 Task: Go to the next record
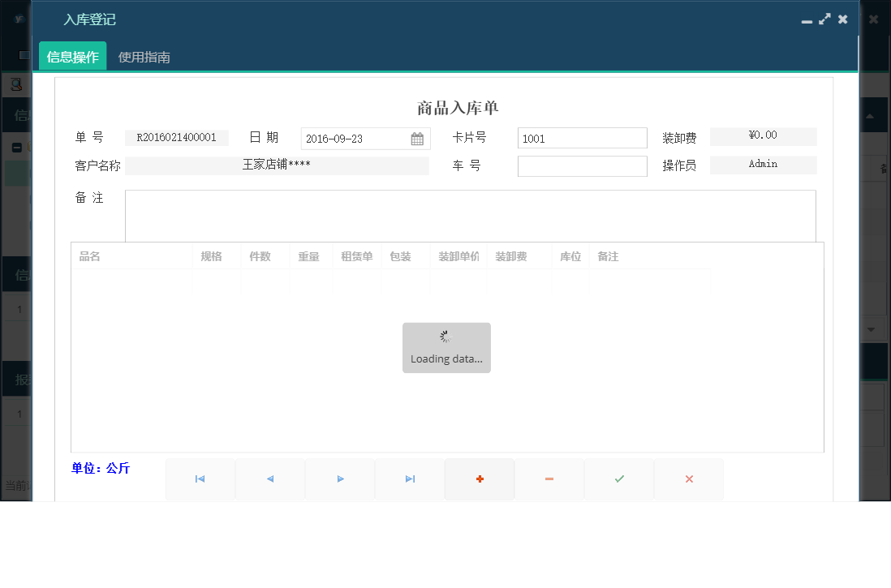(339, 479)
